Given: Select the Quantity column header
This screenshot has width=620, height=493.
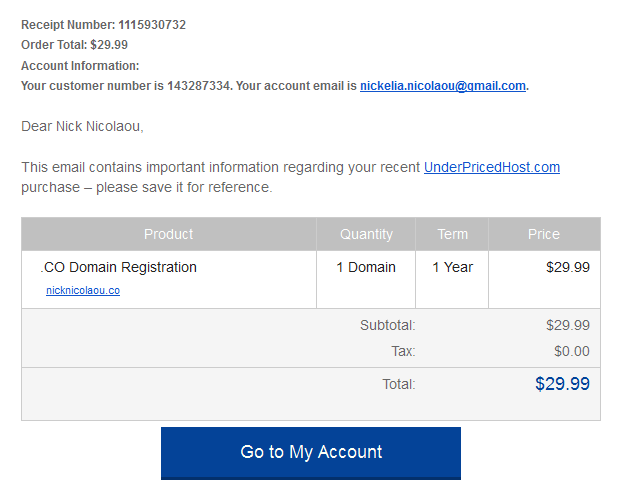Looking at the screenshot, I should [x=366, y=234].
